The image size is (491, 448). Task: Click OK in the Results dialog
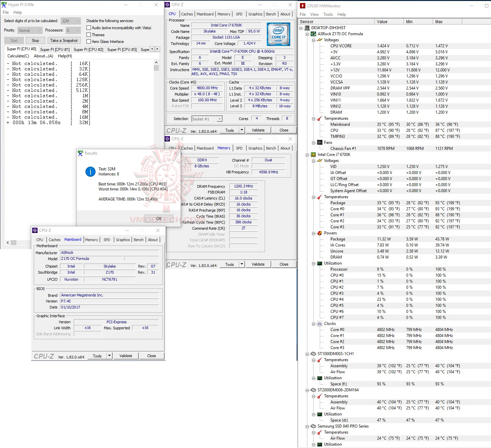(x=159, y=218)
